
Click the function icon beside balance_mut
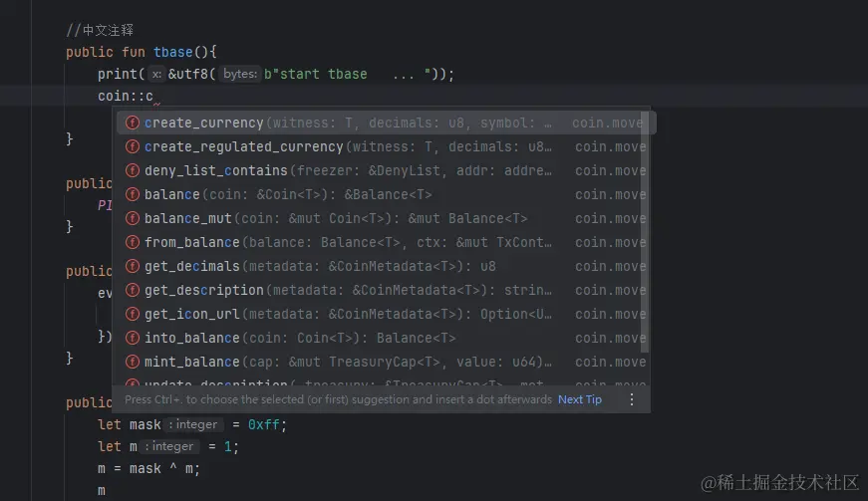[x=133, y=218]
